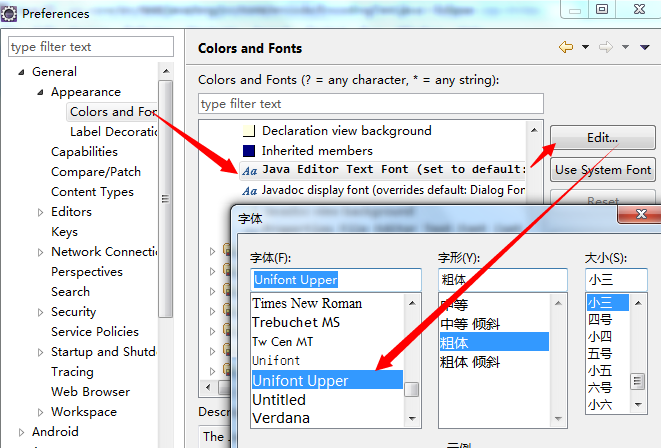
Task: Click the forward navigation arrow icon
Action: [605, 47]
